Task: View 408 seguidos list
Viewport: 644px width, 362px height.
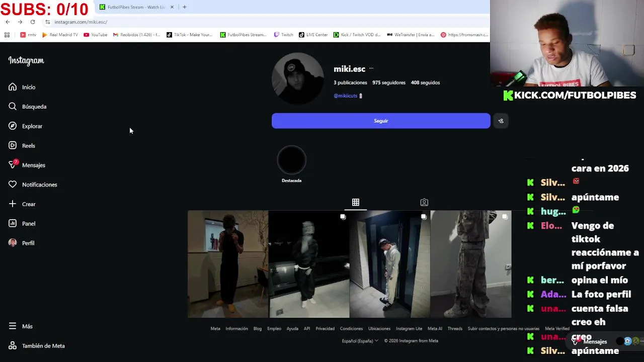Action: (x=425, y=82)
